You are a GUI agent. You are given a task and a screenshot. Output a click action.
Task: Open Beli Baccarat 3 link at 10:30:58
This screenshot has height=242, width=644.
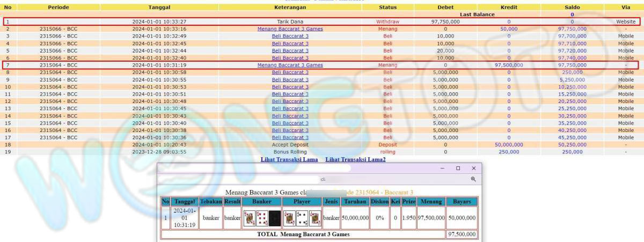click(x=290, y=72)
